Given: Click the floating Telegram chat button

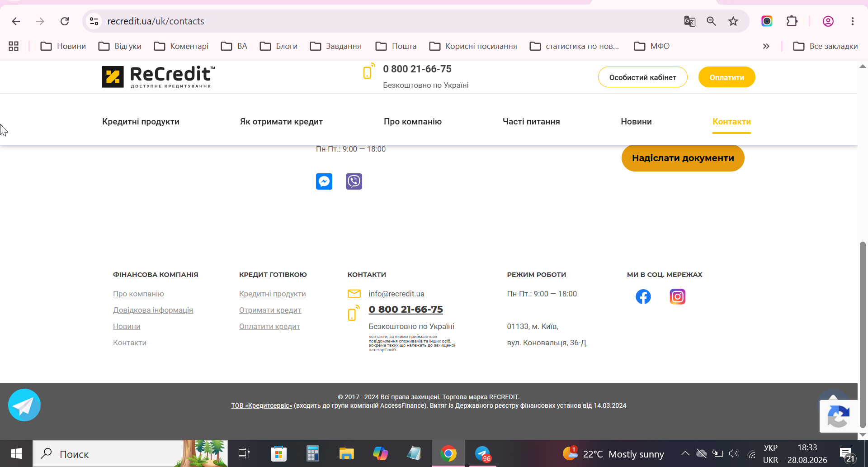Looking at the screenshot, I should coord(24,405).
